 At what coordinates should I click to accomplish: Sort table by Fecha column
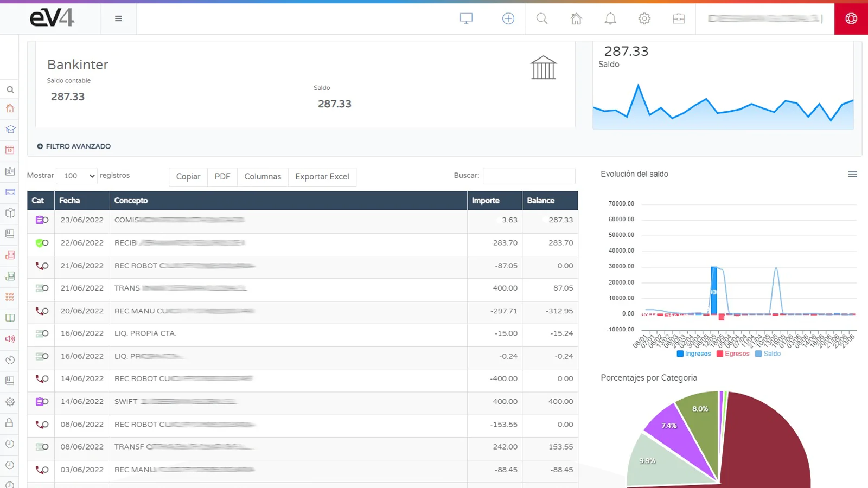[x=82, y=201]
